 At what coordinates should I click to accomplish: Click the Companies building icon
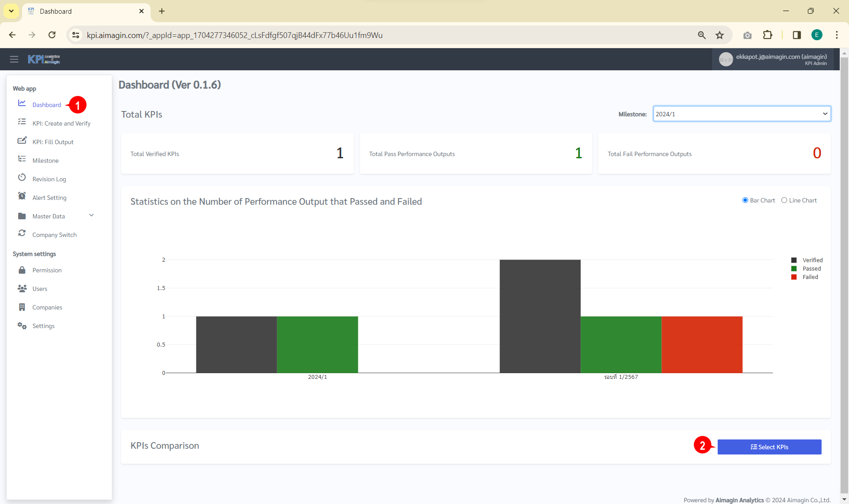point(22,307)
